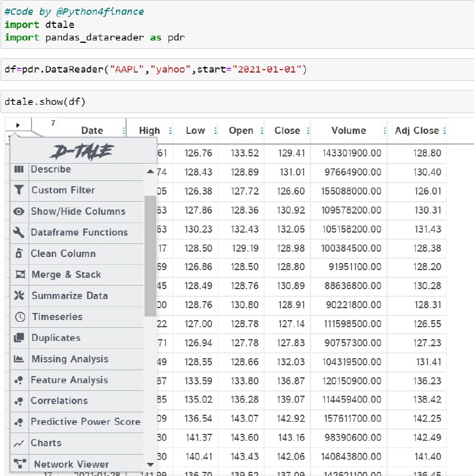Viewport: 474px width, 476px height.
Task: Click the Feature Analysis bubble icon
Action: (x=19, y=380)
